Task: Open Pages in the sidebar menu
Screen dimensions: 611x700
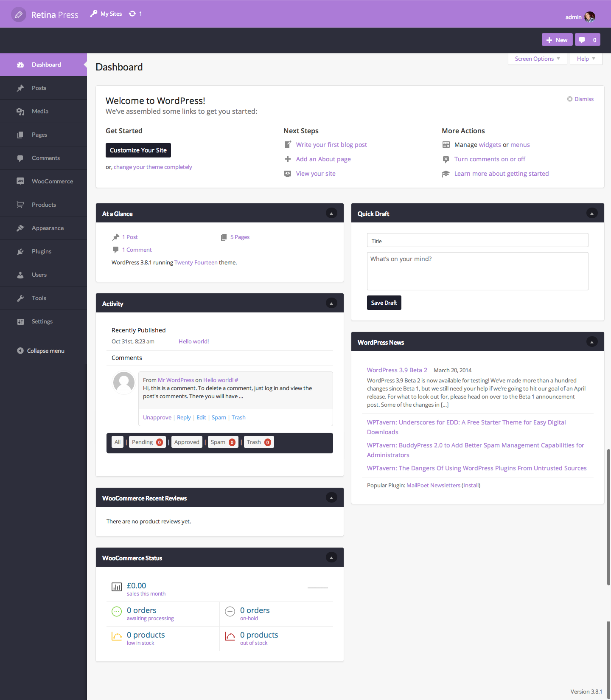Action: (x=43, y=135)
